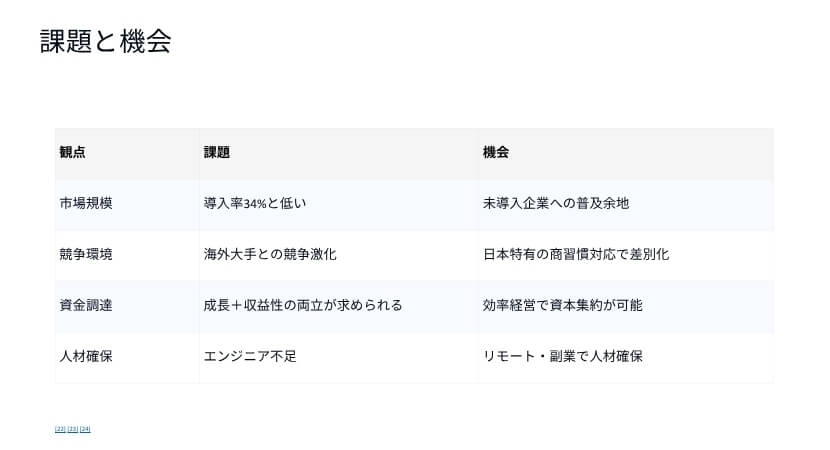Open footnote reference link 23
The width and height of the screenshot is (830, 450).
73,429
